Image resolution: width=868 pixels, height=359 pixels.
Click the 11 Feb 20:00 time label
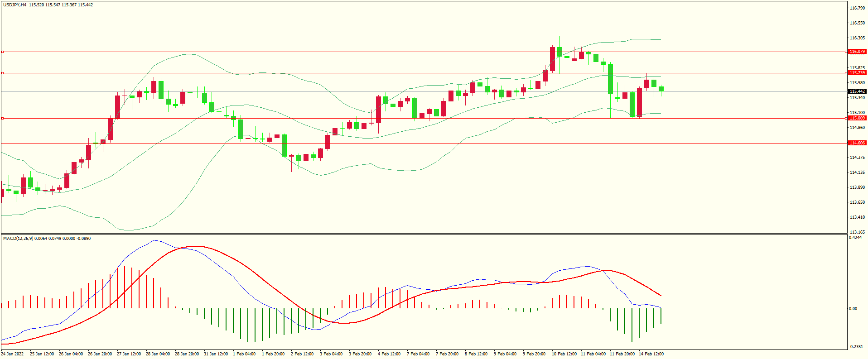[622, 354]
